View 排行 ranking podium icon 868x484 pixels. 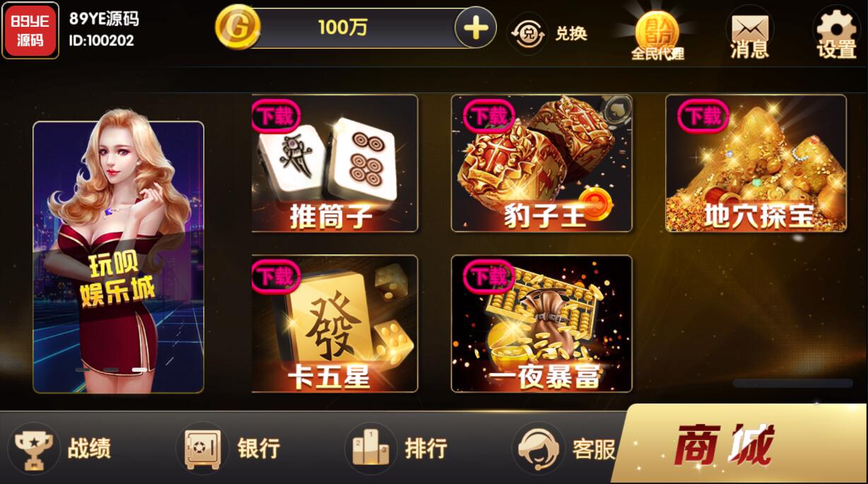pos(371,448)
